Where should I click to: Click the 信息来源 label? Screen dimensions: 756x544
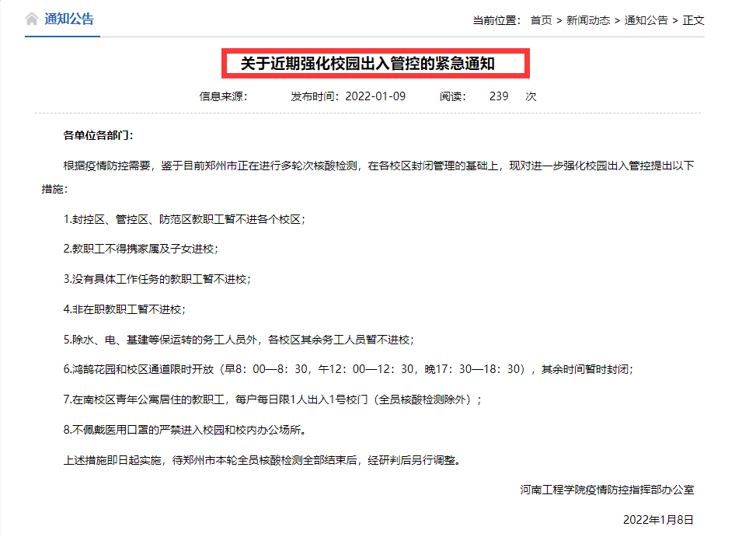click(x=223, y=96)
